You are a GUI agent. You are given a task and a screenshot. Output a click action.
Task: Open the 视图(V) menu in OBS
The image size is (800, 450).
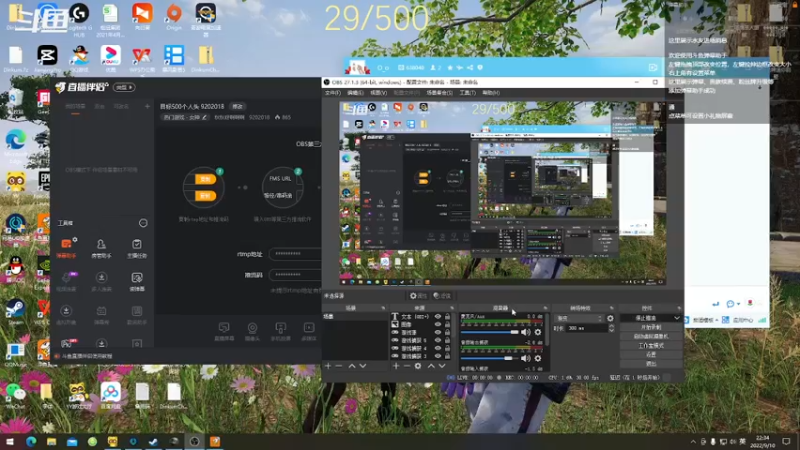click(x=378, y=93)
